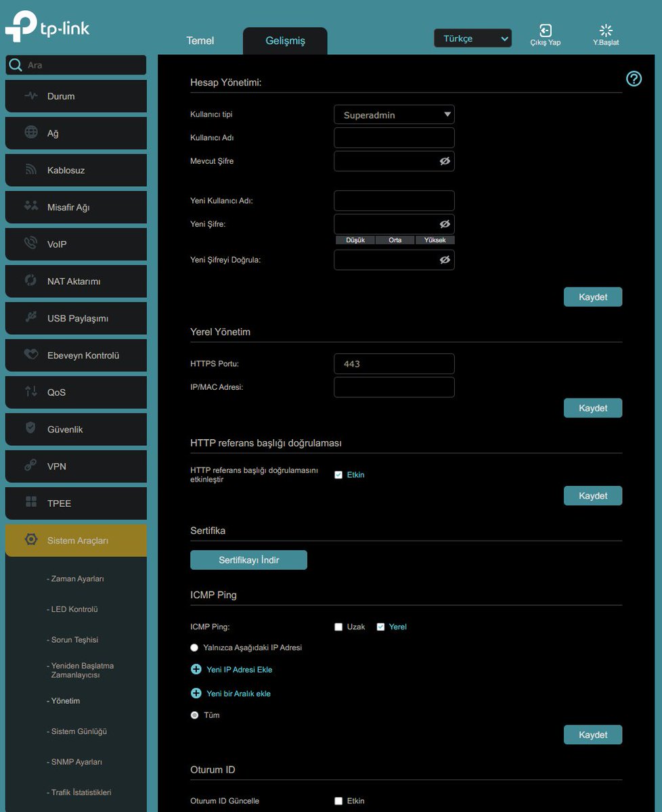
Task: Open the Kullanıcı tipi Superadmin dropdown
Action: pyautogui.click(x=394, y=114)
